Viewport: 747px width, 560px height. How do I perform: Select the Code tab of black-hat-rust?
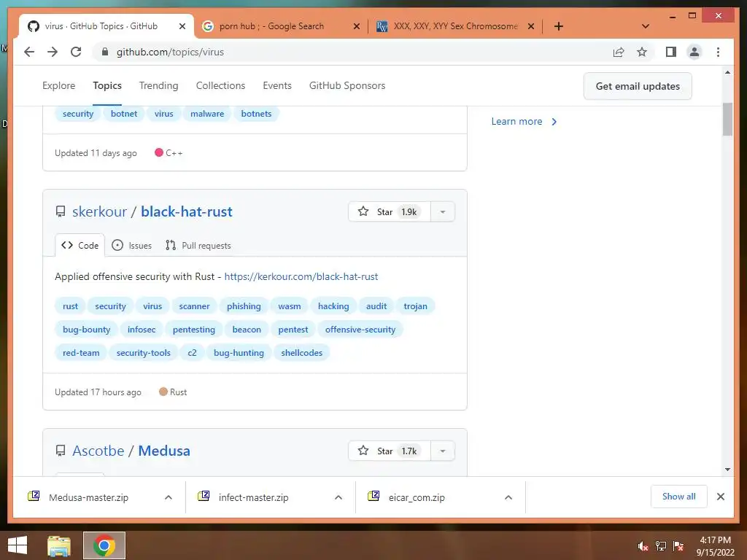(x=80, y=245)
